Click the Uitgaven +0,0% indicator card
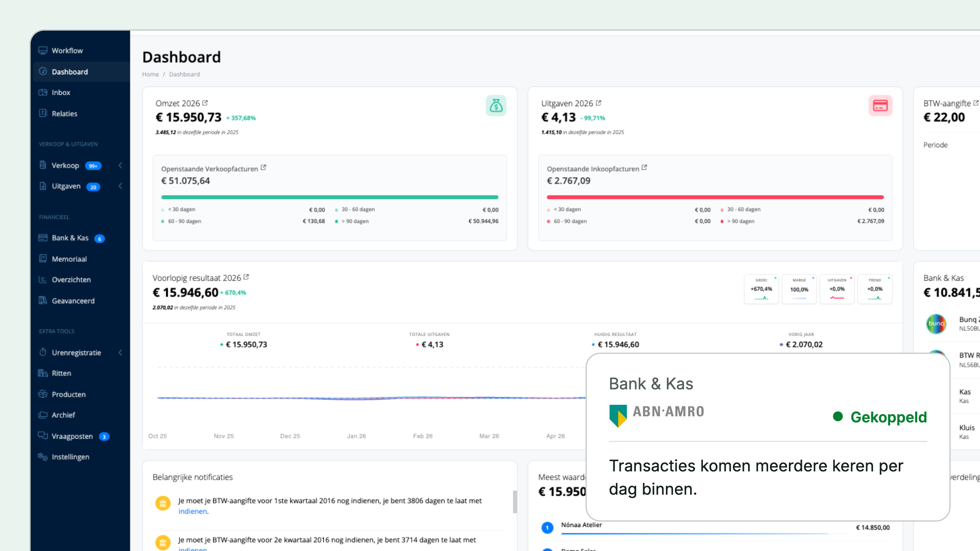 (x=837, y=289)
